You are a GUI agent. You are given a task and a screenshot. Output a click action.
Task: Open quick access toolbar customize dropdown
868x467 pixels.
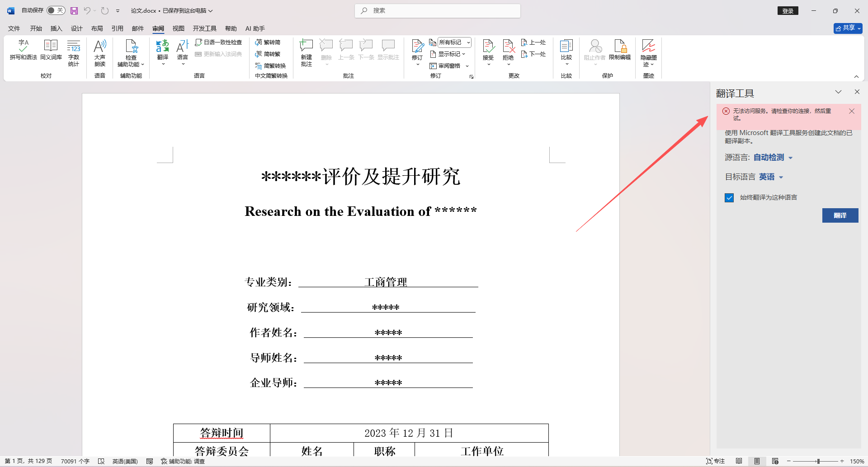coord(118,10)
